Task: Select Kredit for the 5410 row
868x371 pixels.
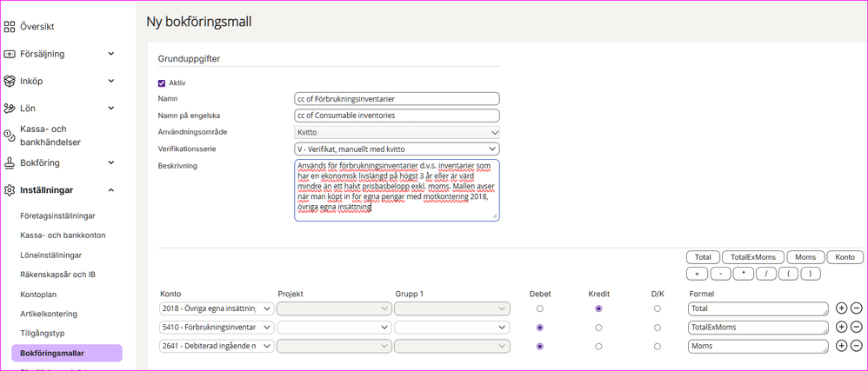Action: (x=598, y=328)
